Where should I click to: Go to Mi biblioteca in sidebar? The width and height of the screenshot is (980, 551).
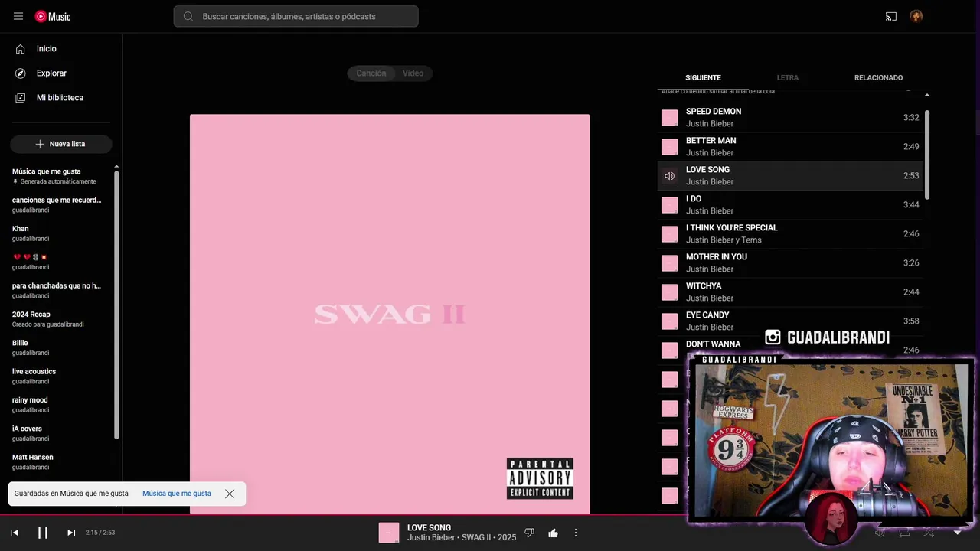61,98
